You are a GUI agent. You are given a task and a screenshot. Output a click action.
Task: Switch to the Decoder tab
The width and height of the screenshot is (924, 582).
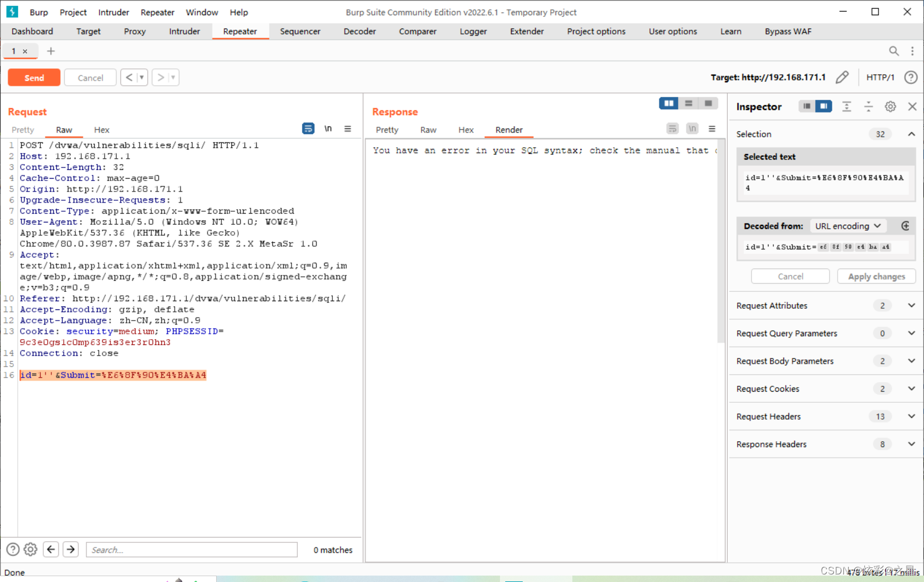point(360,32)
